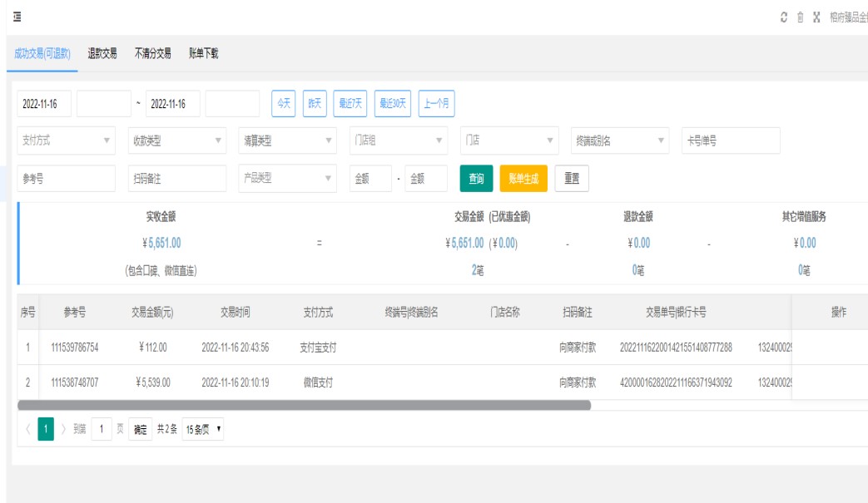Open the 门店组 dropdown
Image resolution: width=868 pixels, height=503 pixels.
[399, 141]
